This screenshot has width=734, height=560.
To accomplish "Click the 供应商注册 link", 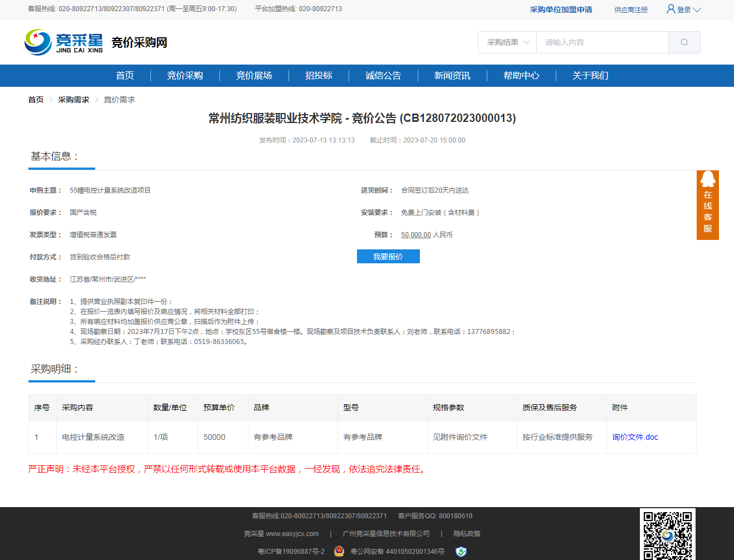I will click(630, 9).
